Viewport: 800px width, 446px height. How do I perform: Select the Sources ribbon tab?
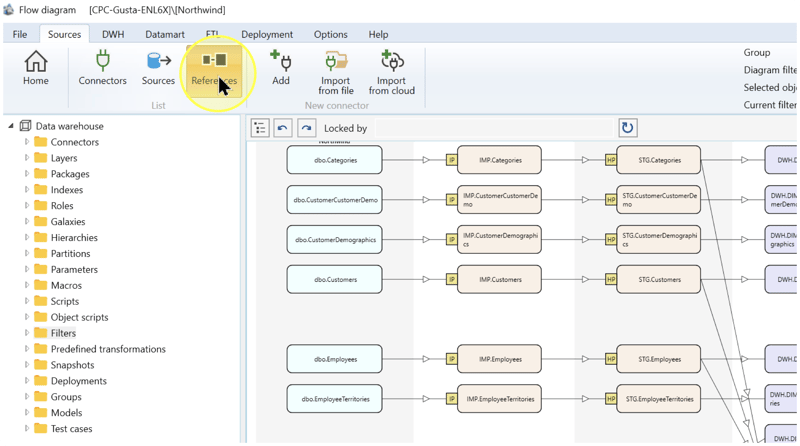pyautogui.click(x=64, y=34)
